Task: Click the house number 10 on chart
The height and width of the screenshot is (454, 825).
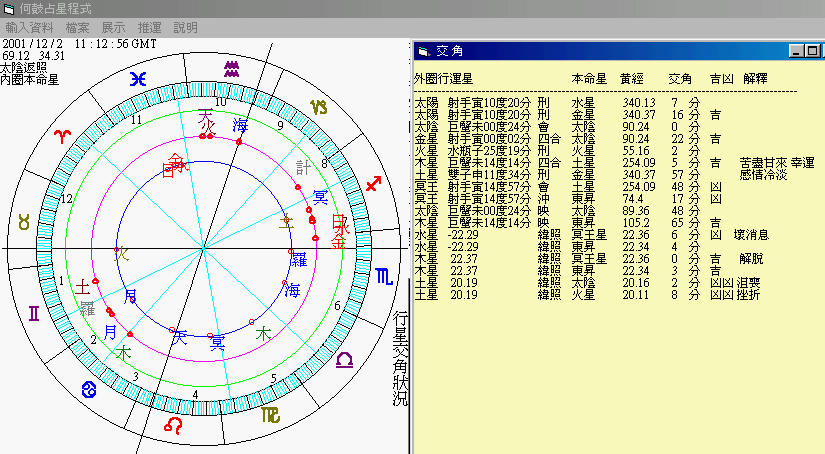Action: tap(221, 102)
